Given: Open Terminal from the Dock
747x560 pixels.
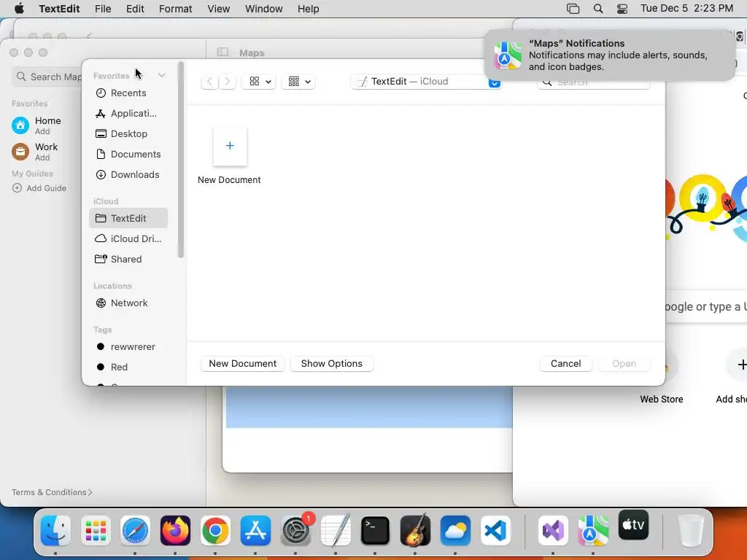Looking at the screenshot, I should (x=376, y=531).
